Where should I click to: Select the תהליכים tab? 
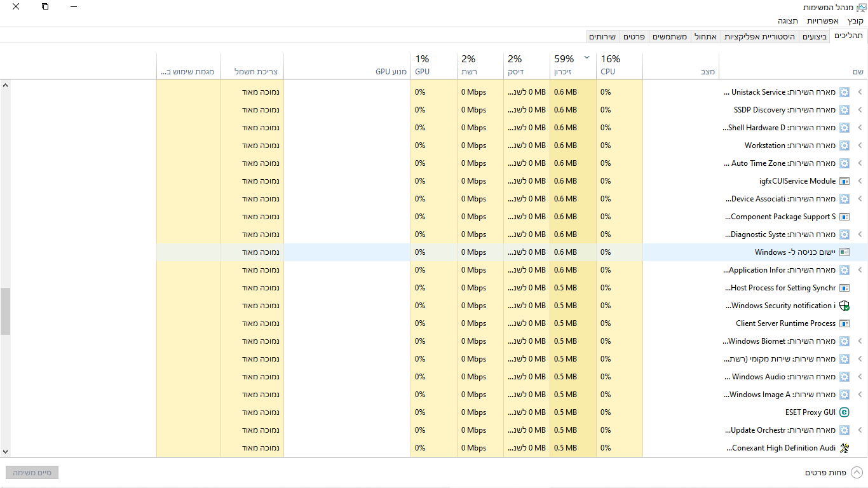(x=848, y=36)
